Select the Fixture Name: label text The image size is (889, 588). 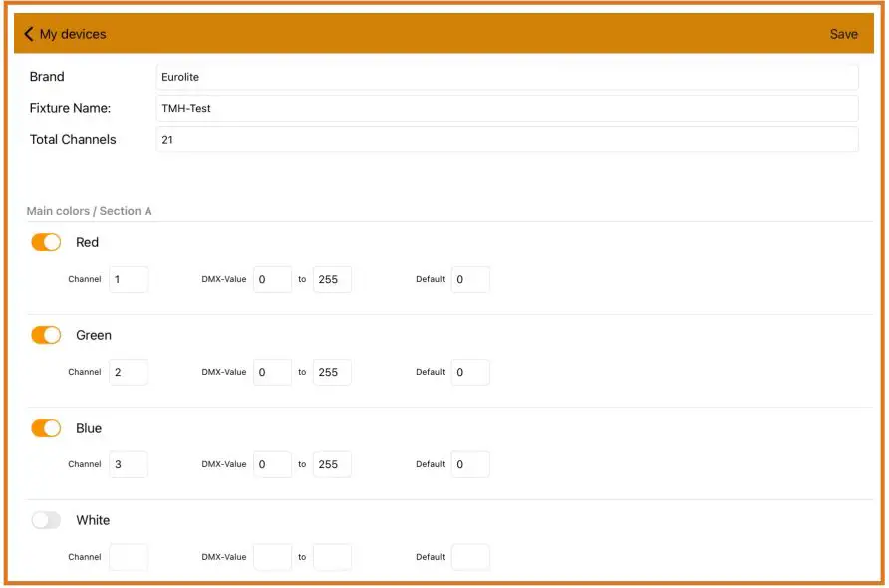[x=71, y=108]
